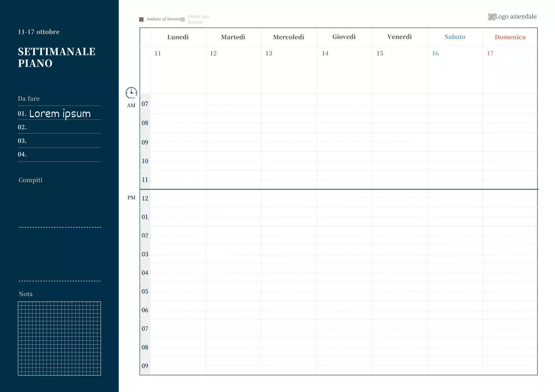Viewport: 555px width, 392px height.
Task: Click the clock icon beside AM
Action: click(131, 92)
